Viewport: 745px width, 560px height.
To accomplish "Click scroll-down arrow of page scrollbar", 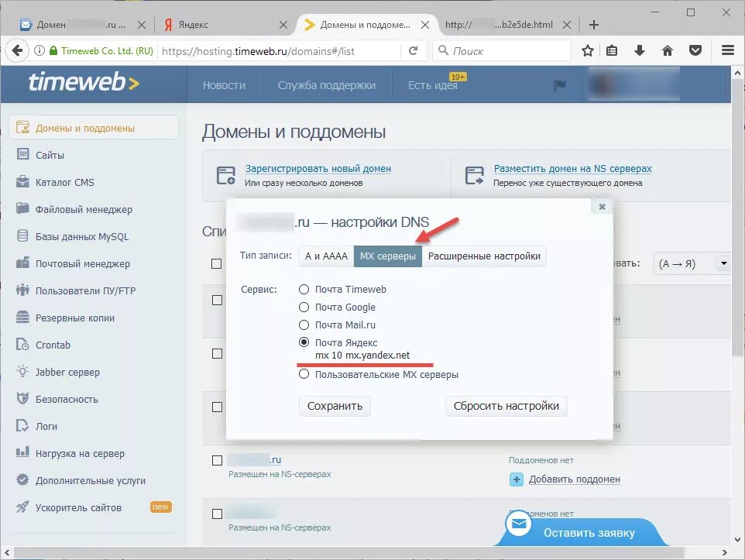I will [x=737, y=539].
